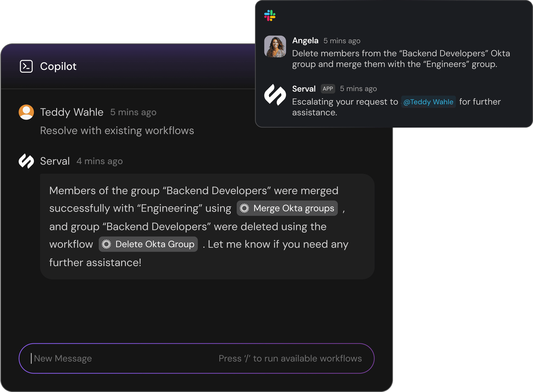
Task: Open the Delete Okta Group workflow chip
Action: click(x=148, y=244)
